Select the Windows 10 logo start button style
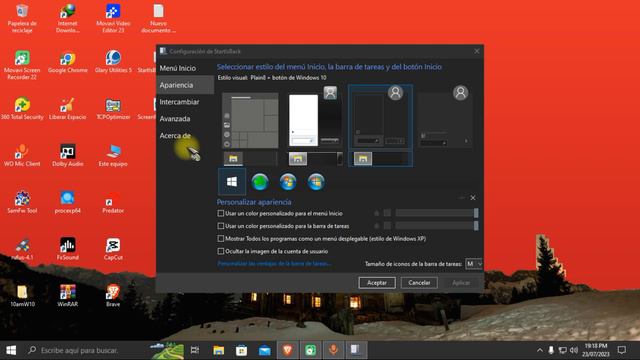The image size is (640, 360). (x=232, y=182)
